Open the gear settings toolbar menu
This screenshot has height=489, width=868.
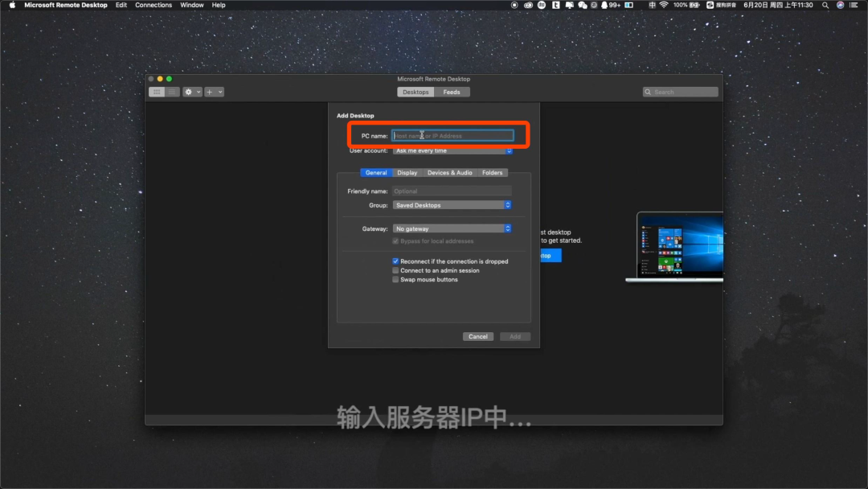click(192, 92)
